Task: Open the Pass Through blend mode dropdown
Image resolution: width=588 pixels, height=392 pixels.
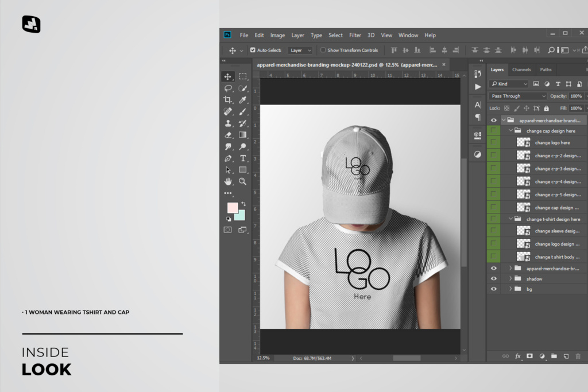Action: (517, 96)
